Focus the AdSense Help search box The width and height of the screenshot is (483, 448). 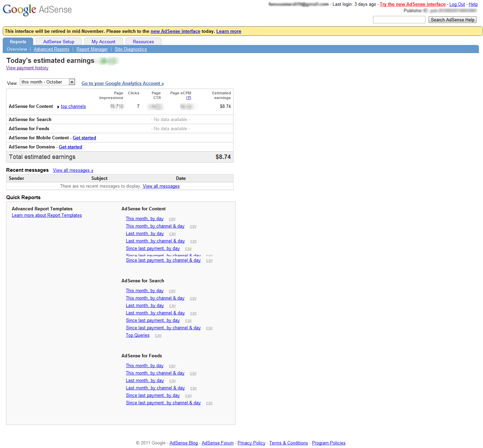[x=399, y=20]
